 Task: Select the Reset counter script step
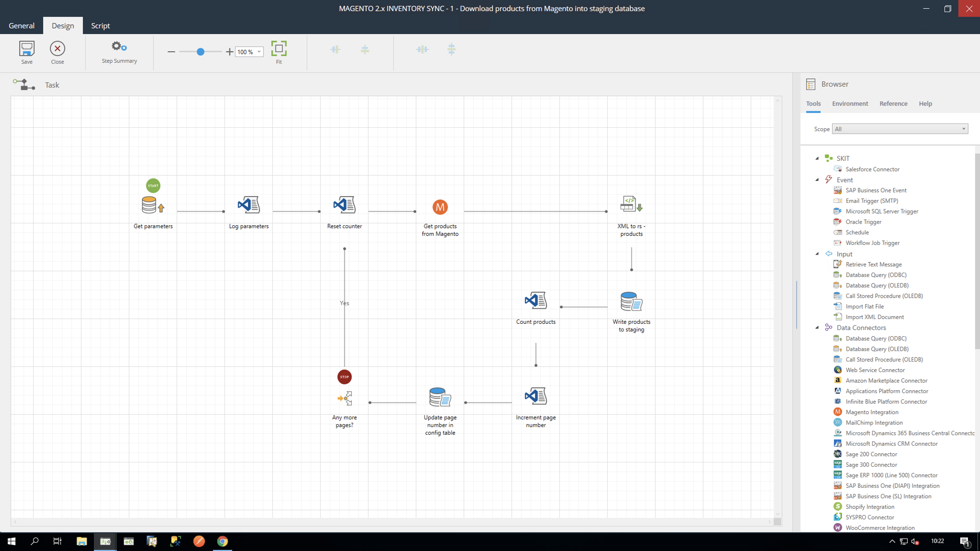[344, 205]
